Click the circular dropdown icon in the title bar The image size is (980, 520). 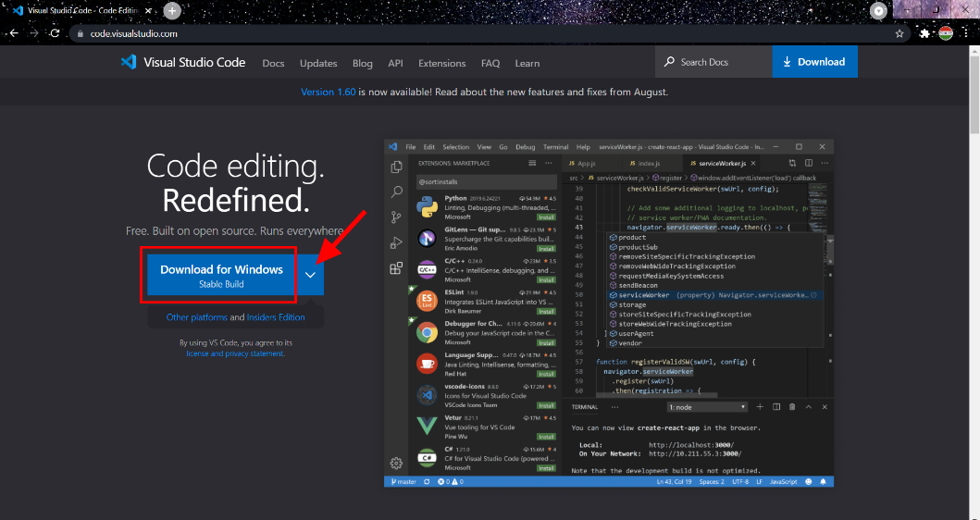(879, 10)
